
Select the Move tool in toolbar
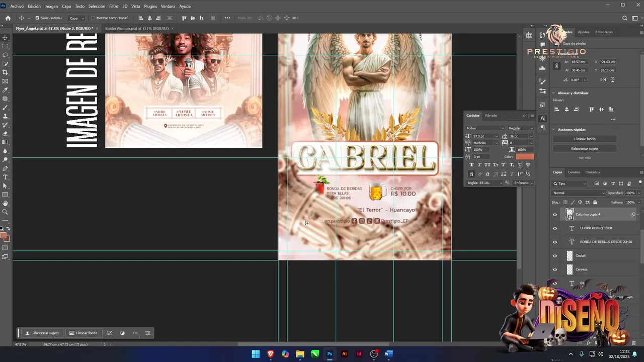6,38
